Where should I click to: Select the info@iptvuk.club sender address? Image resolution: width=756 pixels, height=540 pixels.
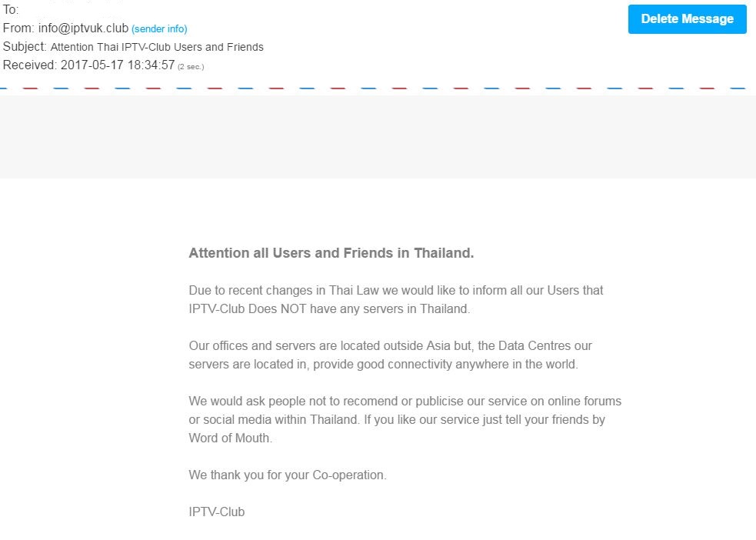pos(83,28)
